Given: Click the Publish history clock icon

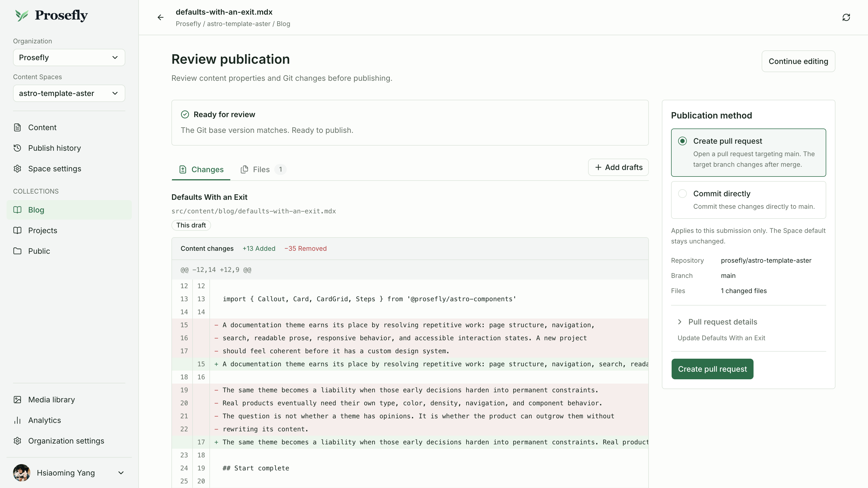Looking at the screenshot, I should pos(18,148).
